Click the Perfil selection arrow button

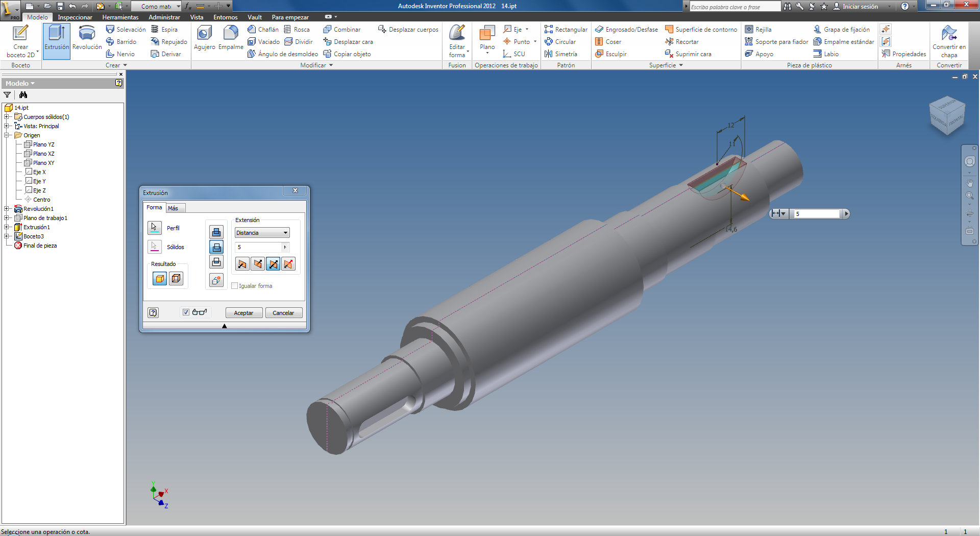(154, 228)
